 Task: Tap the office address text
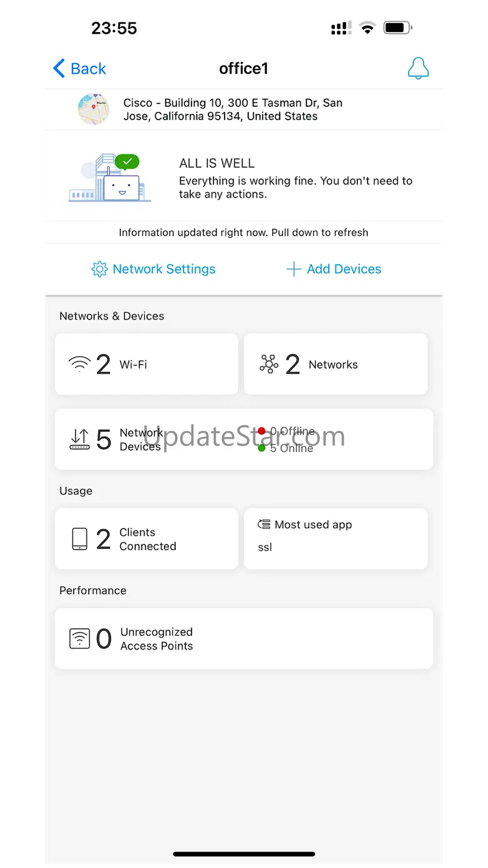tap(233, 110)
